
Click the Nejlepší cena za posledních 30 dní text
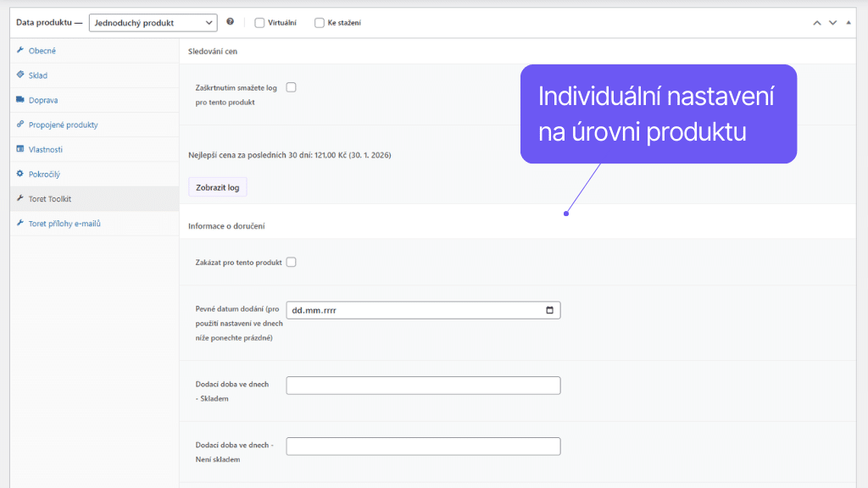point(290,155)
